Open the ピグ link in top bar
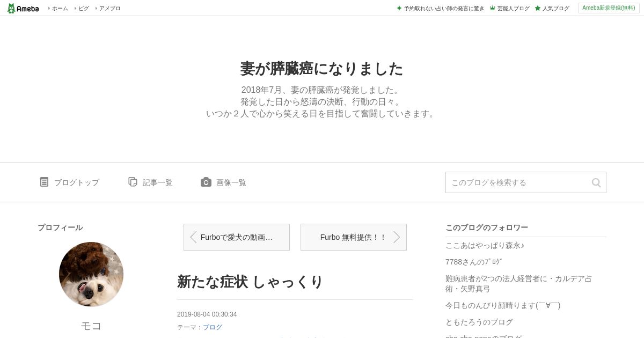The width and height of the screenshot is (644, 338). pos(84,9)
